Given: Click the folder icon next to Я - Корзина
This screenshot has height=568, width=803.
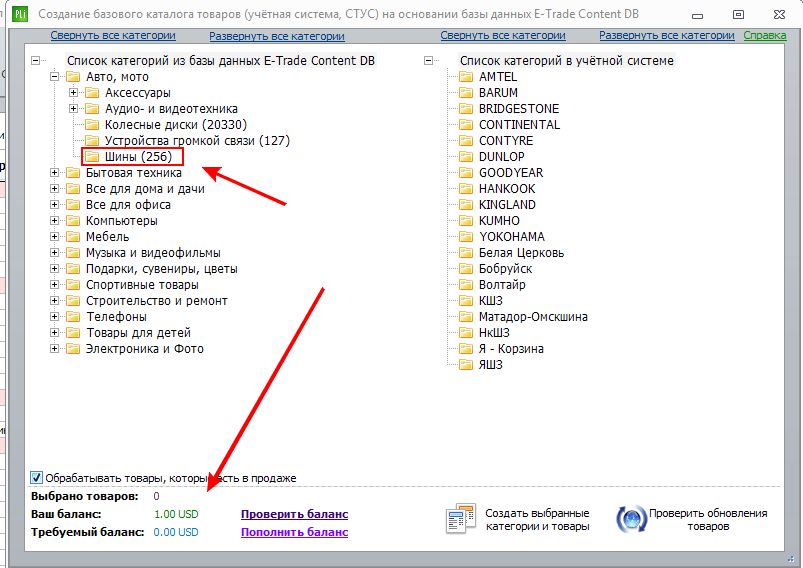Looking at the screenshot, I should coord(466,349).
